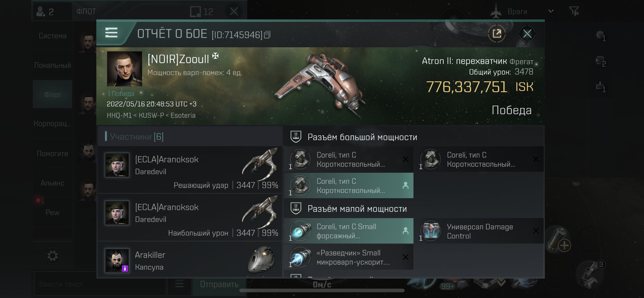This screenshot has height=298, width=644.
Task: Share the battle report via export icon
Action: pyautogui.click(x=496, y=34)
